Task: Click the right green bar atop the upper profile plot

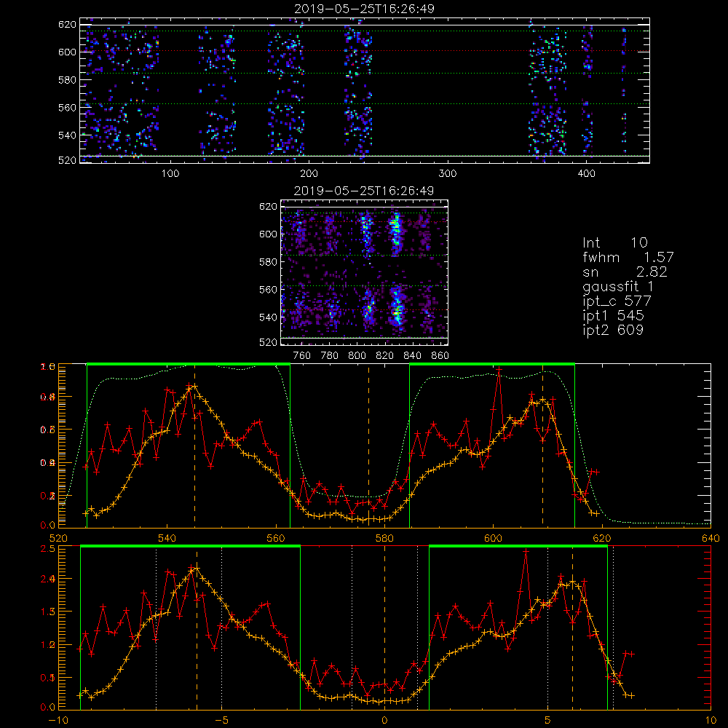Action: [x=492, y=365]
